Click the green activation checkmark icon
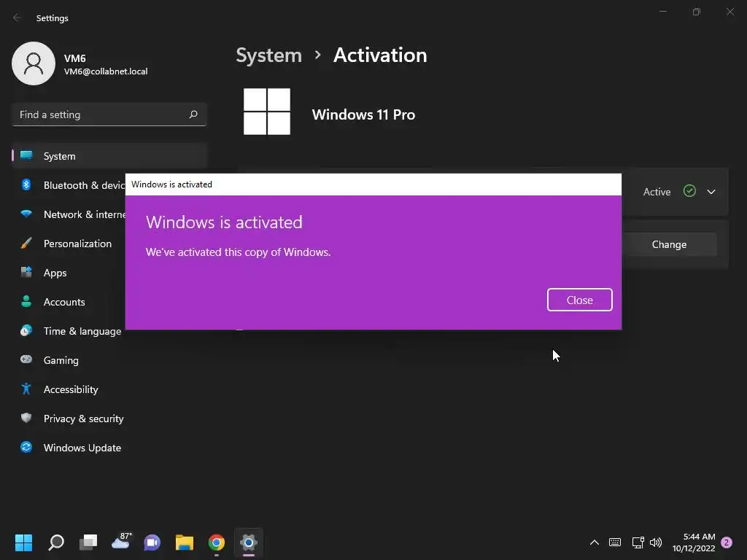This screenshot has width=747, height=560. [689, 191]
